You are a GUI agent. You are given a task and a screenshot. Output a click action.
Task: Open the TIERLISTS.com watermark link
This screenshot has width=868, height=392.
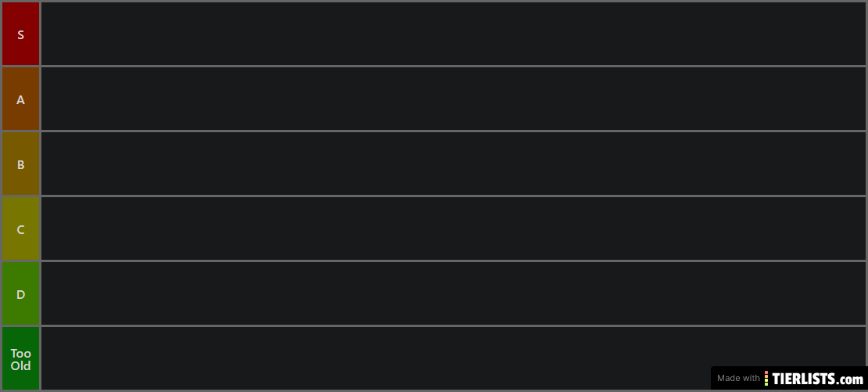click(818, 379)
